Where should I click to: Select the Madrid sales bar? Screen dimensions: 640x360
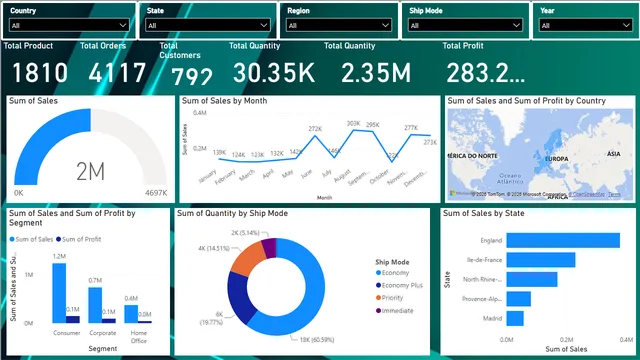pyautogui.click(x=515, y=318)
